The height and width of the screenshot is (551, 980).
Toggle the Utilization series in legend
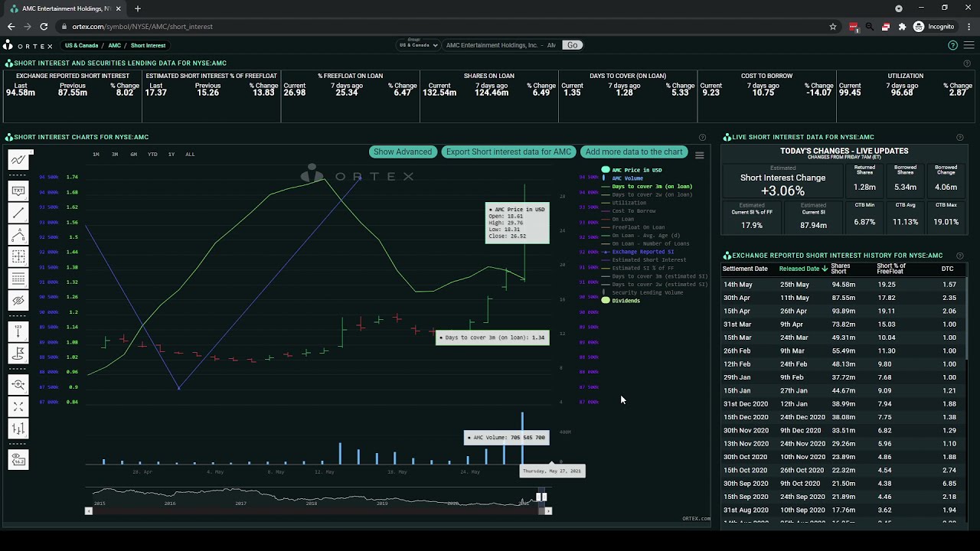pyautogui.click(x=629, y=203)
